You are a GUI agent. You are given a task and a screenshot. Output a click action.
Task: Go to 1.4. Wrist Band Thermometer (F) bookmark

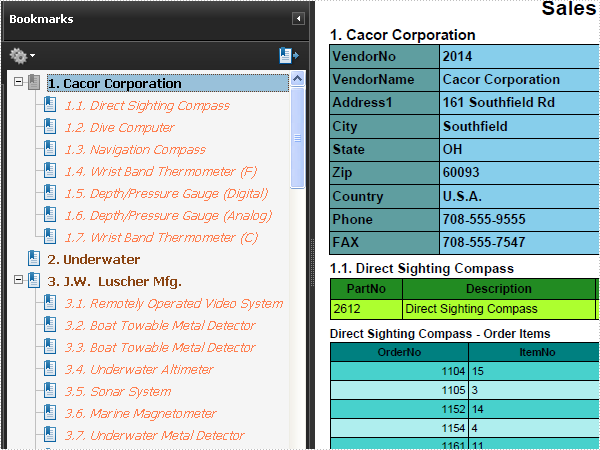coord(161,172)
